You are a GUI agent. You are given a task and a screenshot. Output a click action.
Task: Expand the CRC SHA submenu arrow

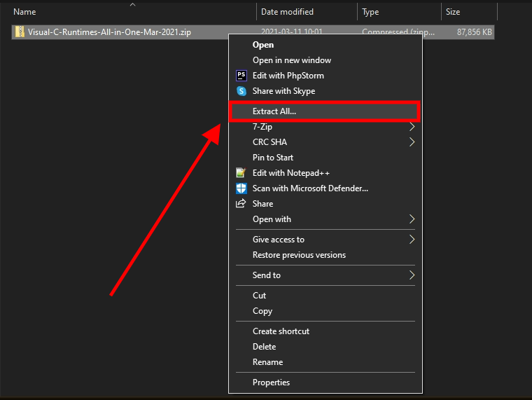(412, 142)
